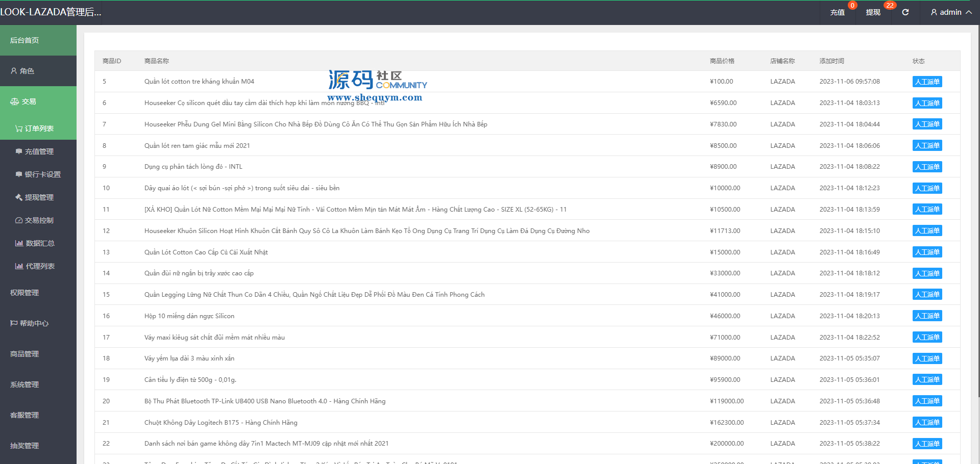Select 订单列表 in sidebar
This screenshot has width=980, height=464.
pos(38,128)
